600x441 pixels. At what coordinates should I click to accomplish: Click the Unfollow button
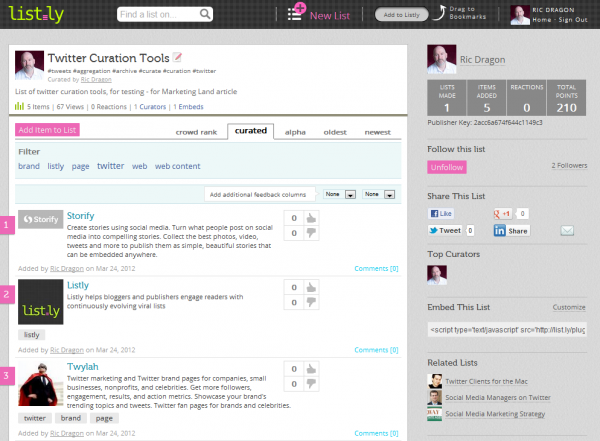(x=447, y=167)
